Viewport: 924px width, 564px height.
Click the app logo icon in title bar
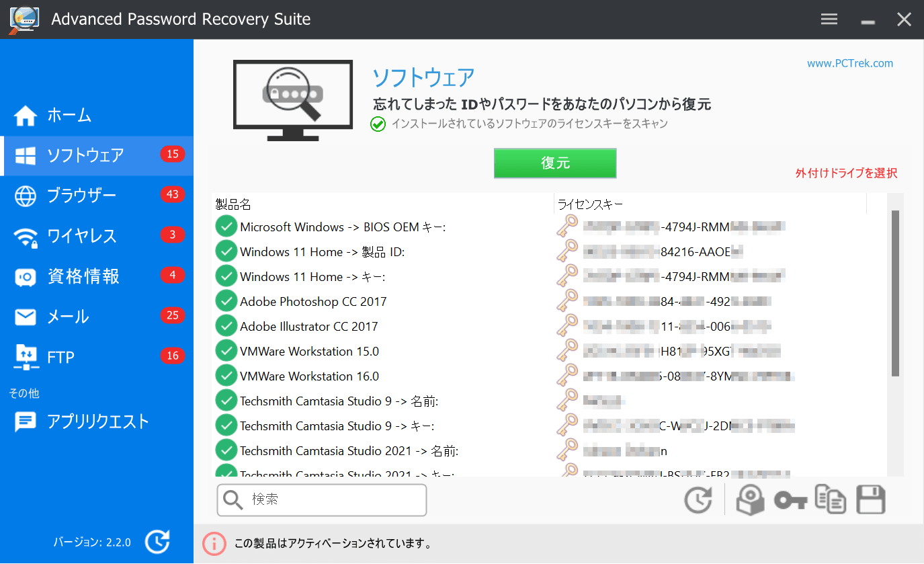tap(24, 19)
